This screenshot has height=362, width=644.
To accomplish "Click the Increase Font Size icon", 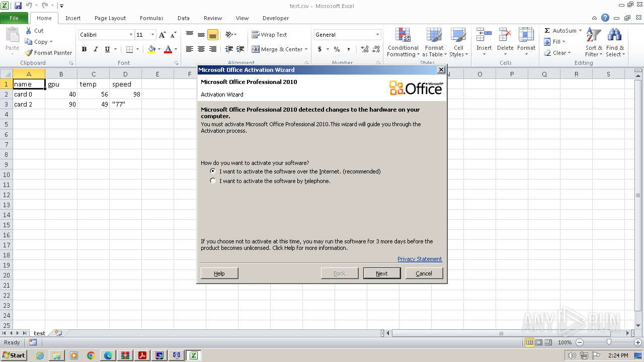I will click(162, 35).
